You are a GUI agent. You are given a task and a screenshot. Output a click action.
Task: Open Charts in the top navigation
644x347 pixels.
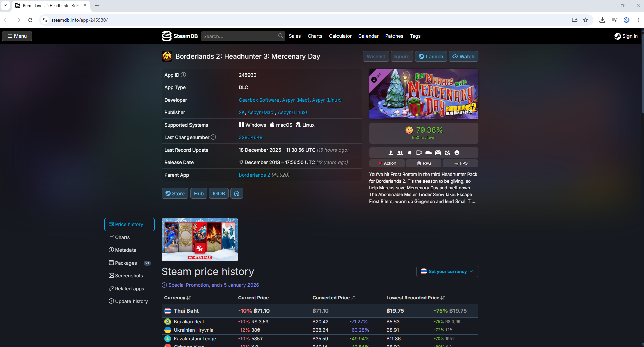pos(315,36)
